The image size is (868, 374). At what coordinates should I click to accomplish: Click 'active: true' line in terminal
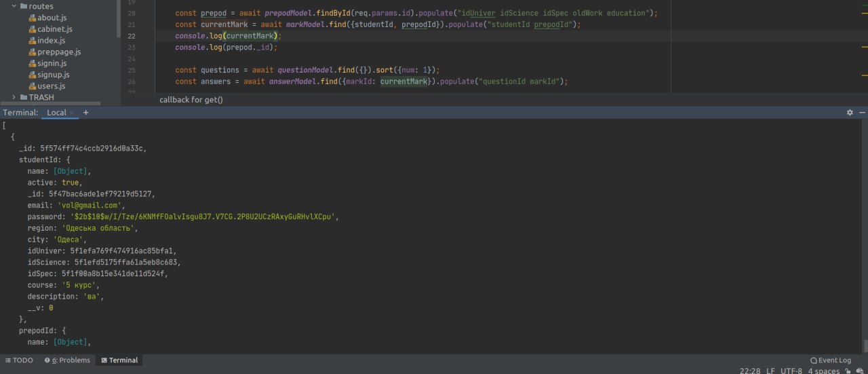pyautogui.click(x=55, y=183)
